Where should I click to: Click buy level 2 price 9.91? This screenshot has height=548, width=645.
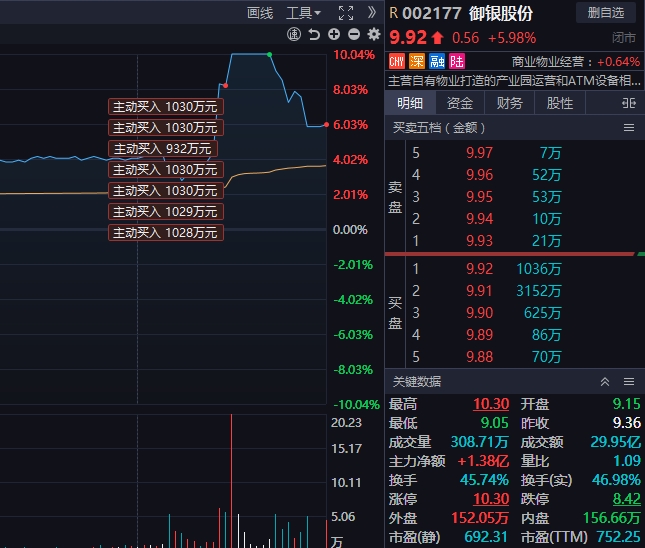tap(479, 291)
